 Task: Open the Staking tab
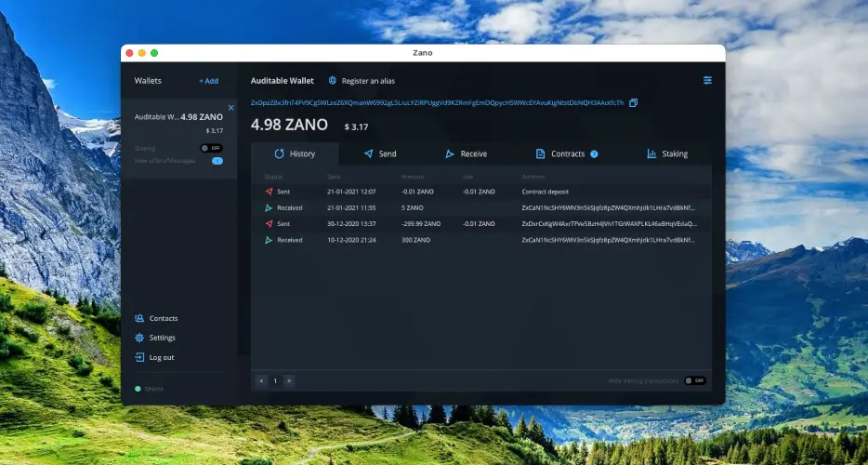coord(667,153)
